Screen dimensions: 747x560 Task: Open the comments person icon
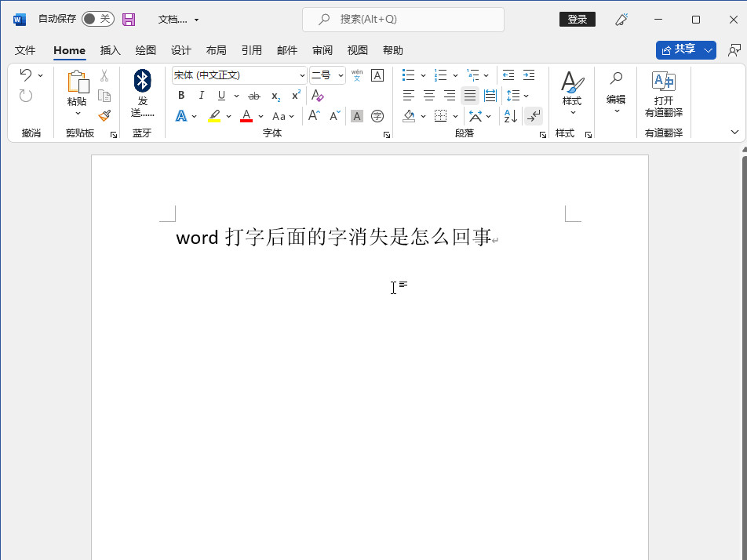(x=734, y=50)
